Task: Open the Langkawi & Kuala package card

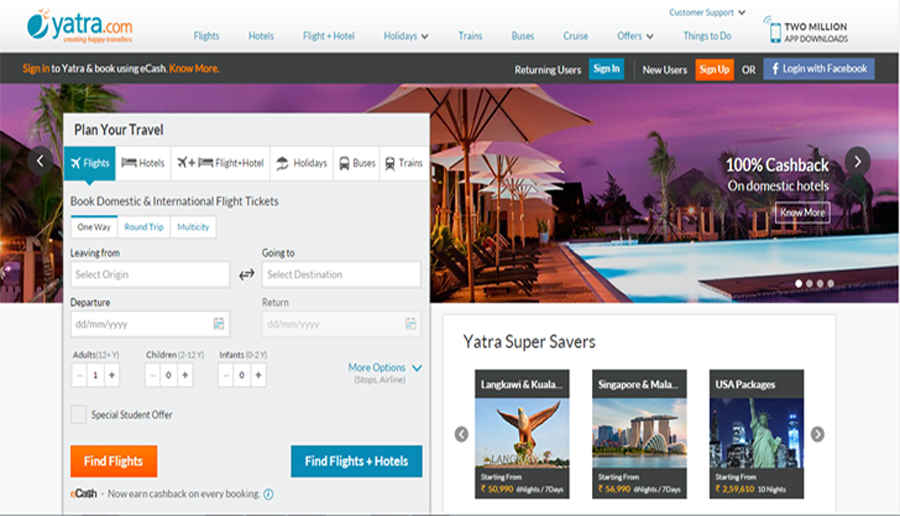Action: [522, 434]
